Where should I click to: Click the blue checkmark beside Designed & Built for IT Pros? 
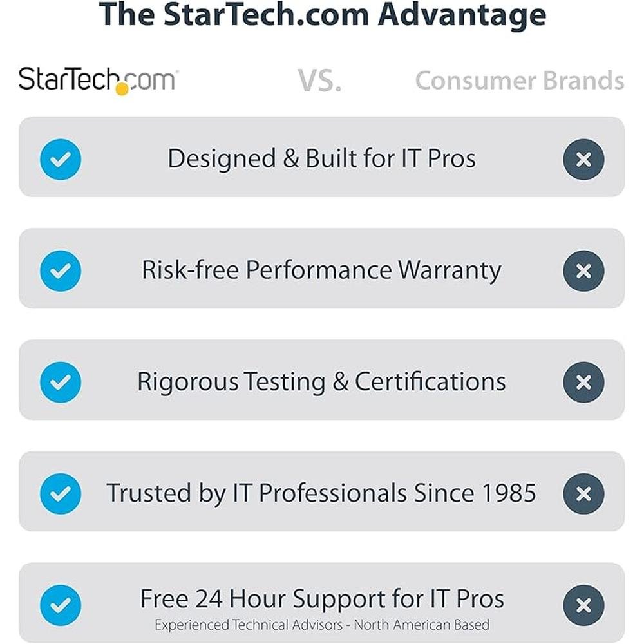coord(61,159)
